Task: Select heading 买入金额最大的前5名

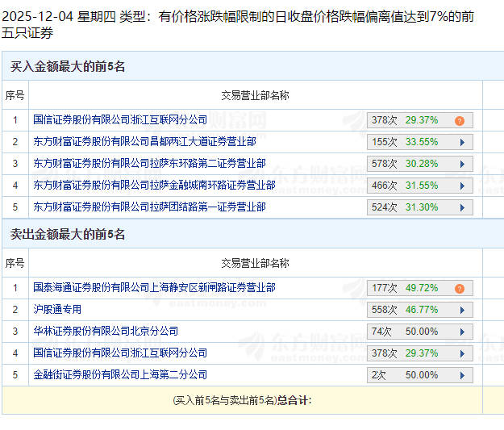Action: [68, 67]
